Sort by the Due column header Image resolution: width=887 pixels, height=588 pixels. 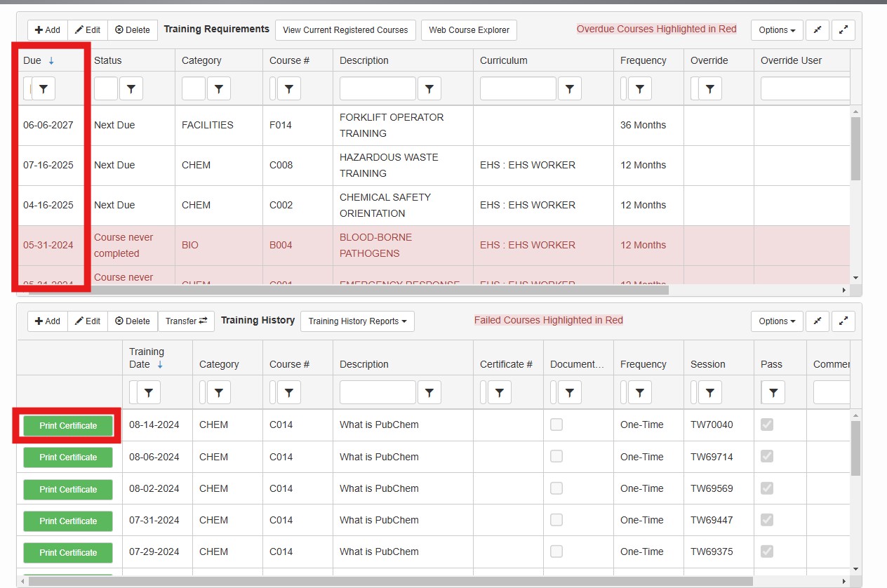33,60
